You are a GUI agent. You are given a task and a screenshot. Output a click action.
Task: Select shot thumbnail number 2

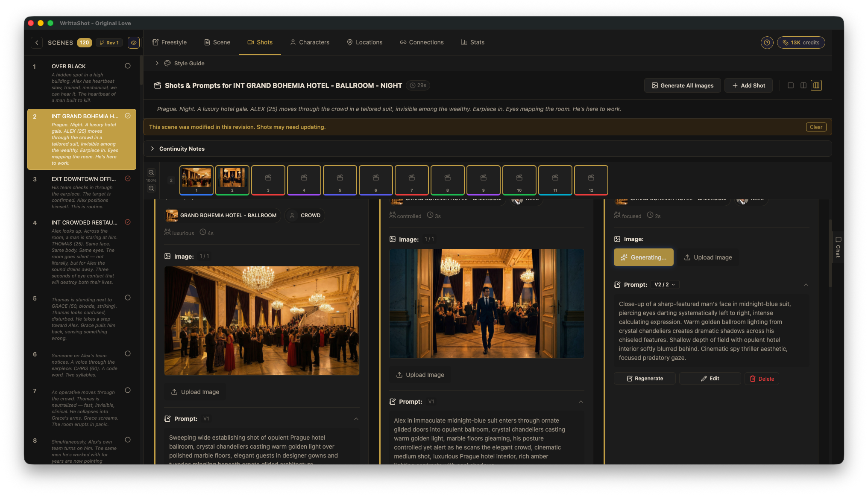click(232, 180)
